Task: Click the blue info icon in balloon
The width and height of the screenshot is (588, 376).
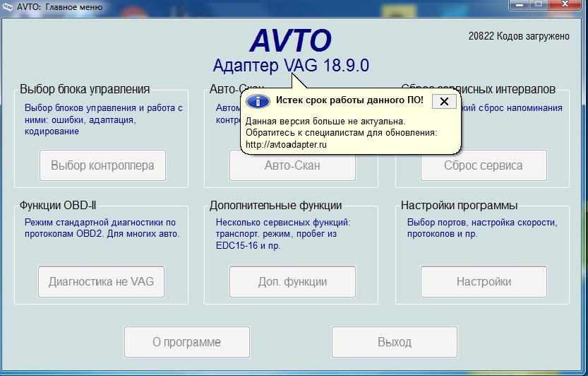Action: click(258, 101)
